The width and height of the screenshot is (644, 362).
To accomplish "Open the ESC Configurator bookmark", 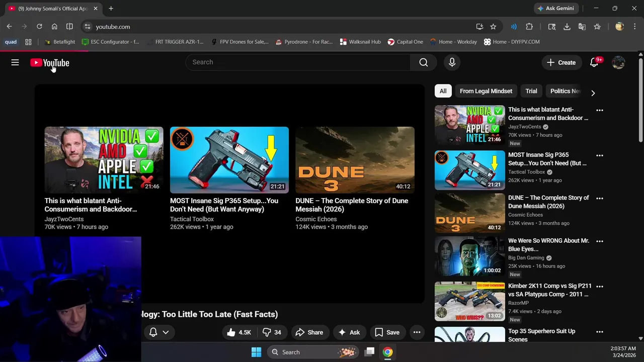I will point(110,42).
